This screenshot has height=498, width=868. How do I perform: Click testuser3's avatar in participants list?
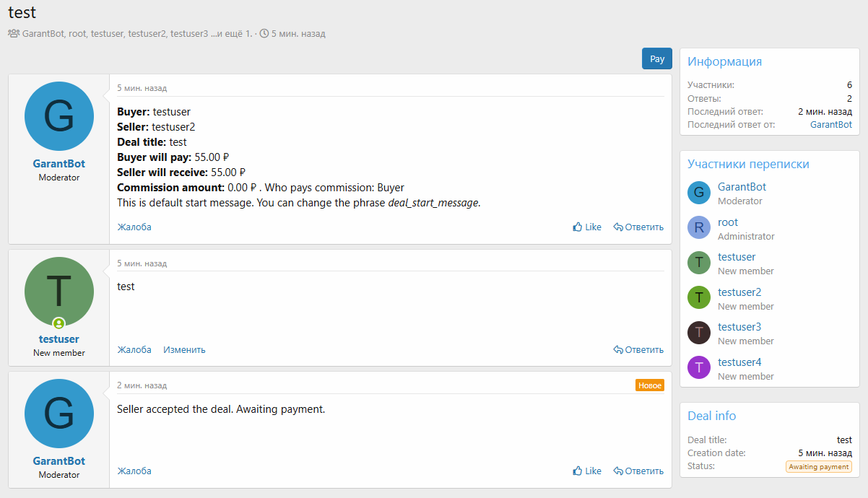point(698,333)
